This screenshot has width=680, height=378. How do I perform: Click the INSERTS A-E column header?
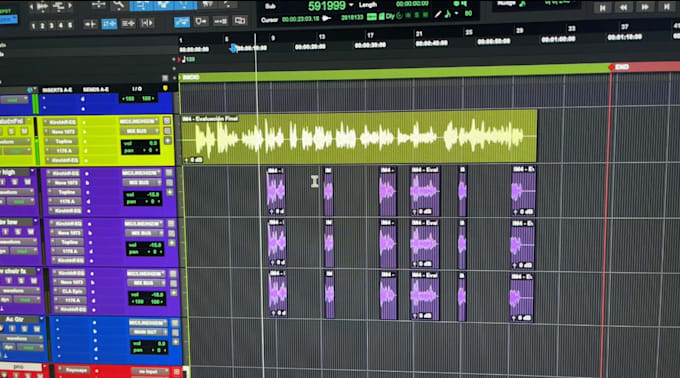[57, 90]
